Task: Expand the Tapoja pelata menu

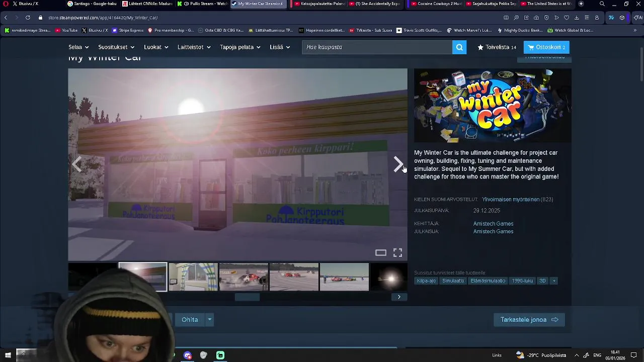Action: 240,47
